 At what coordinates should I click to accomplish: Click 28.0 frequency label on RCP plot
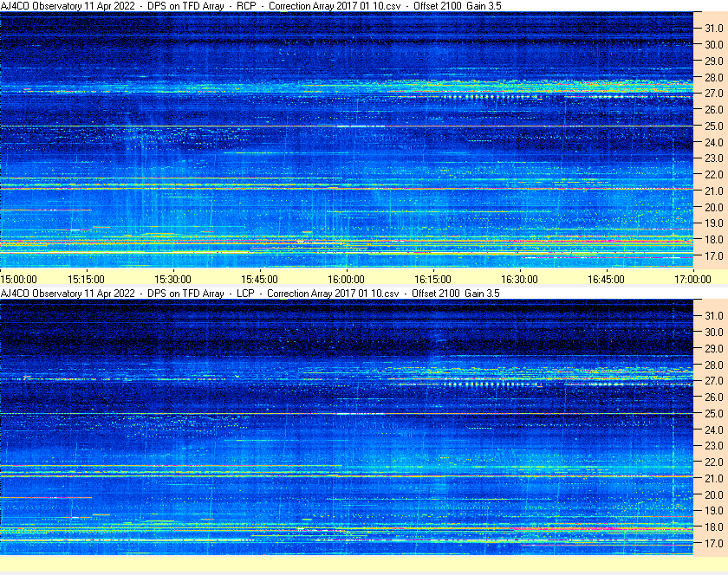tap(714, 77)
